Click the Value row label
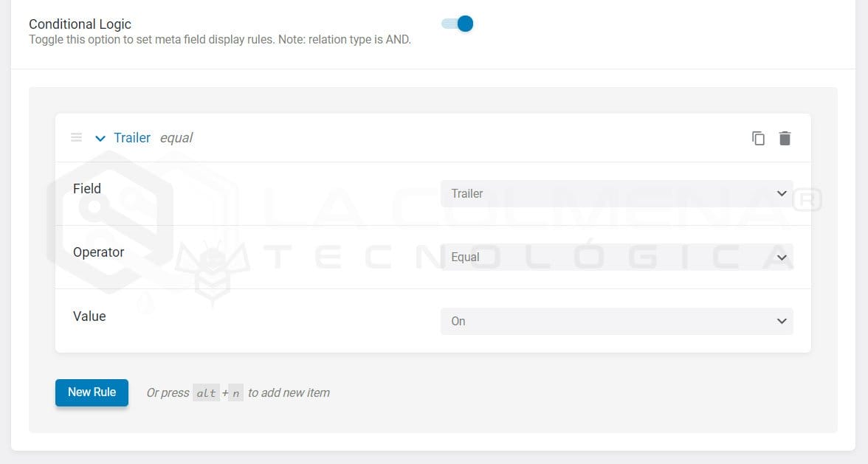Screen dimensions: 868x464 89,316
